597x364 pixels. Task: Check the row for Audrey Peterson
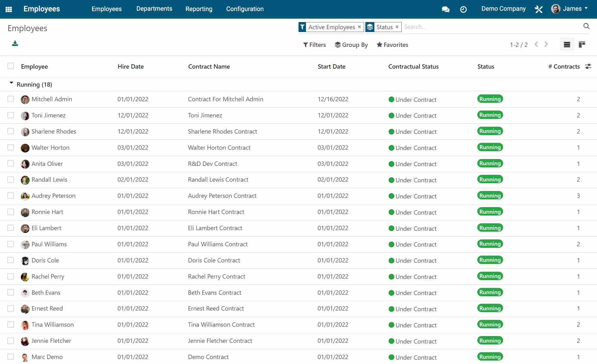click(x=11, y=196)
